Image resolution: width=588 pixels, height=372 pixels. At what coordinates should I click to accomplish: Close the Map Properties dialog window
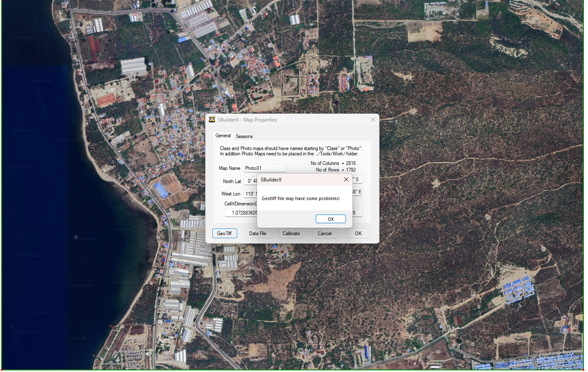[373, 120]
